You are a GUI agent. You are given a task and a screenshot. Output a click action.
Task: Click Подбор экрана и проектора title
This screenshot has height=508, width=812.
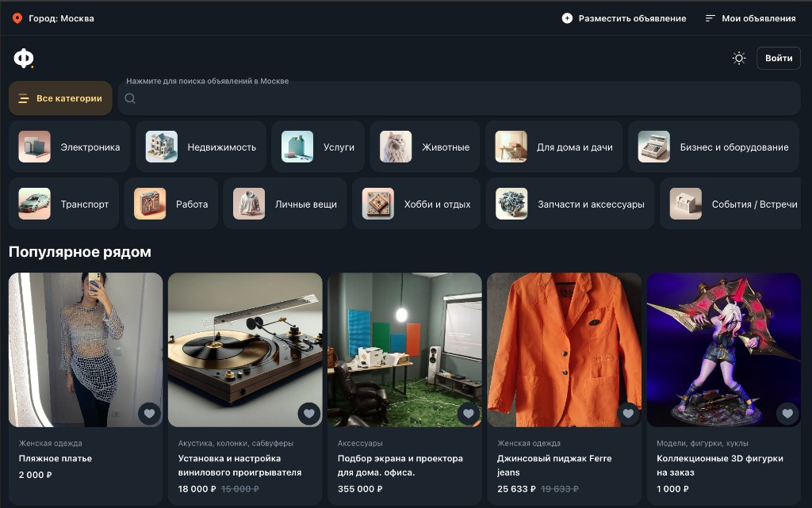click(x=400, y=465)
